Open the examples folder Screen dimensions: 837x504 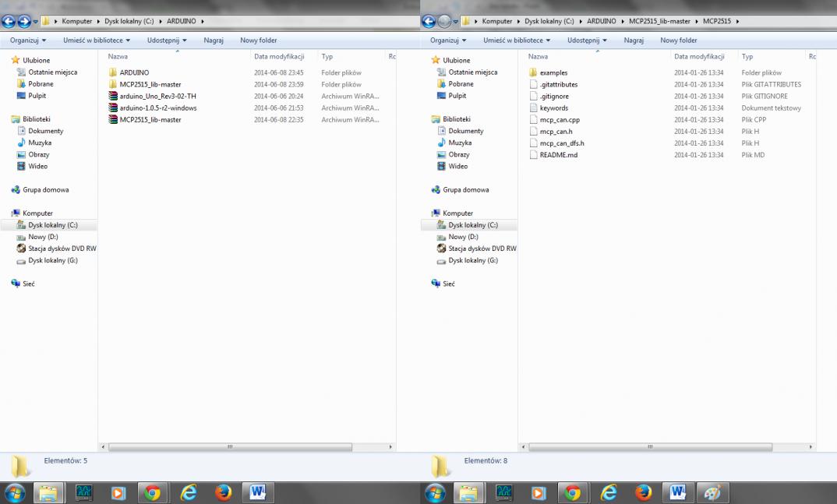[553, 72]
